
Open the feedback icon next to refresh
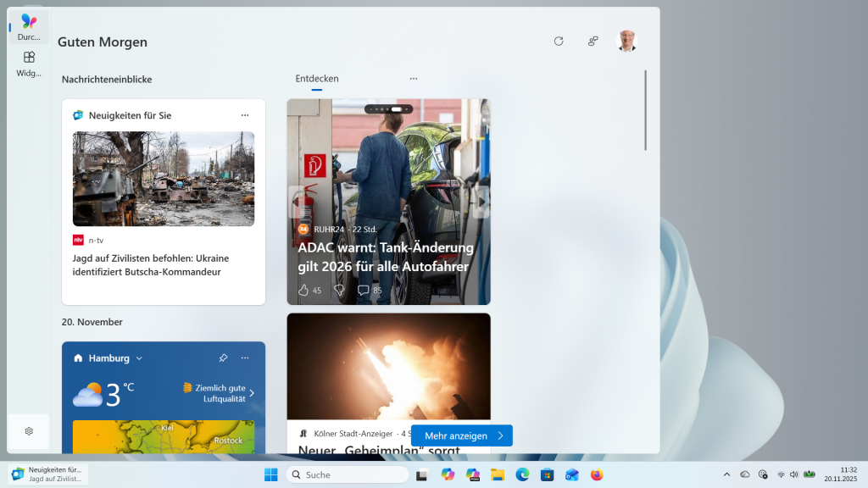[593, 41]
